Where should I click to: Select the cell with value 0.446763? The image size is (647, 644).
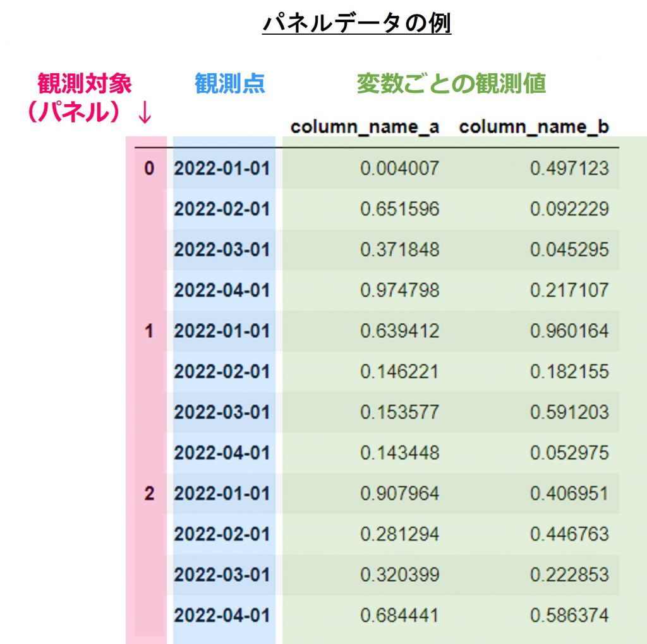pos(569,534)
